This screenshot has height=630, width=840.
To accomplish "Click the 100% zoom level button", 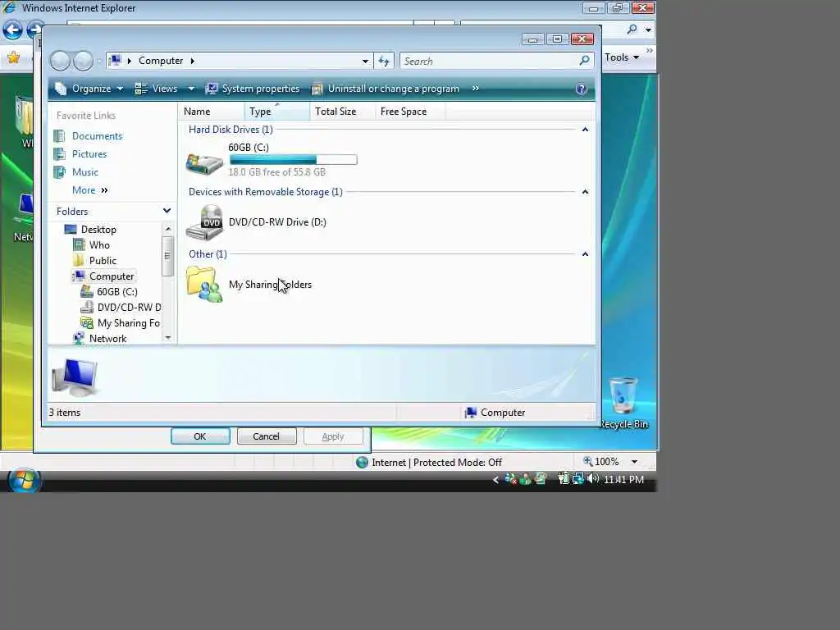I will click(x=601, y=462).
